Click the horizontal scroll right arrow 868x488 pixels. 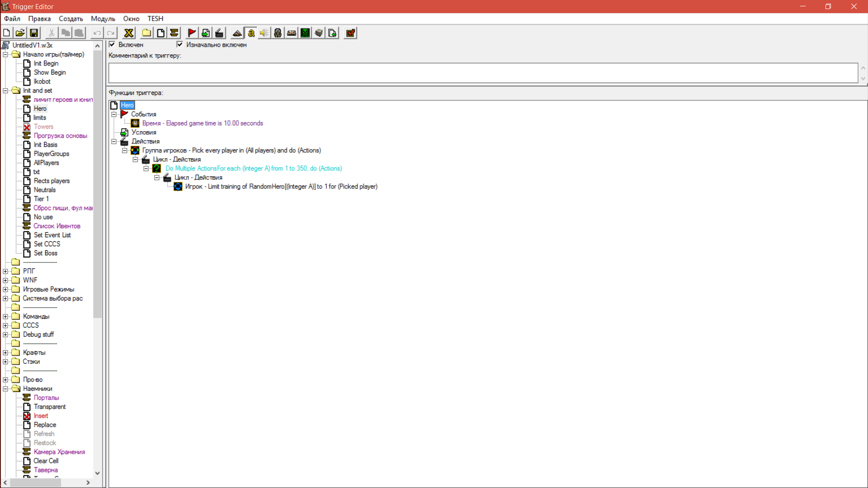88,483
